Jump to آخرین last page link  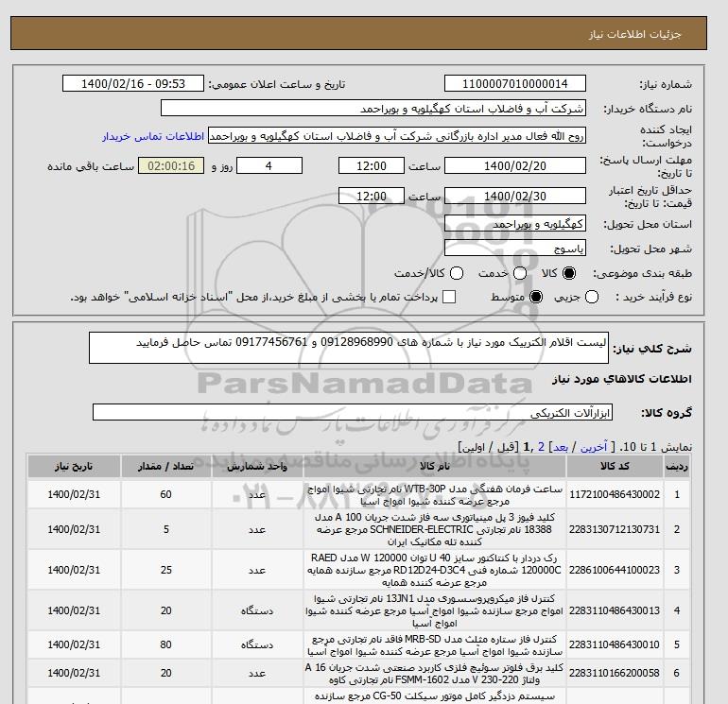594,447
